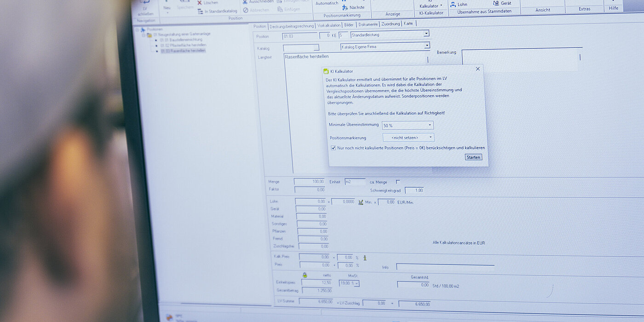Open the Minimale Übereinstimmung dropdown
The width and height of the screenshot is (644, 322).
point(408,125)
